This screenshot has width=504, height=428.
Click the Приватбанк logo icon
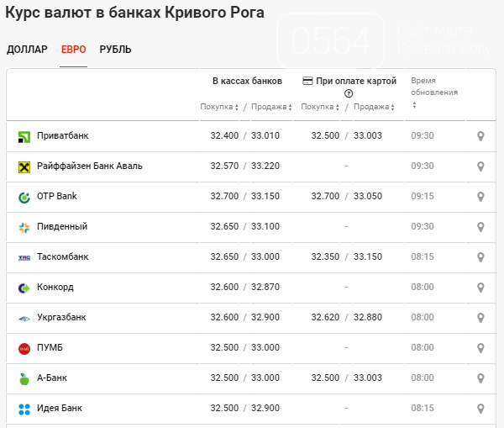tap(24, 137)
